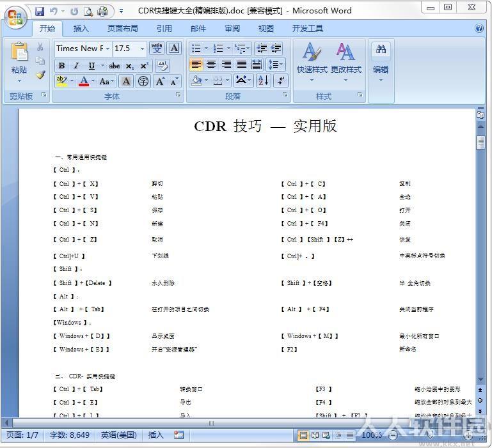Toggle italic formatting
The image size is (492, 448).
tap(76, 66)
